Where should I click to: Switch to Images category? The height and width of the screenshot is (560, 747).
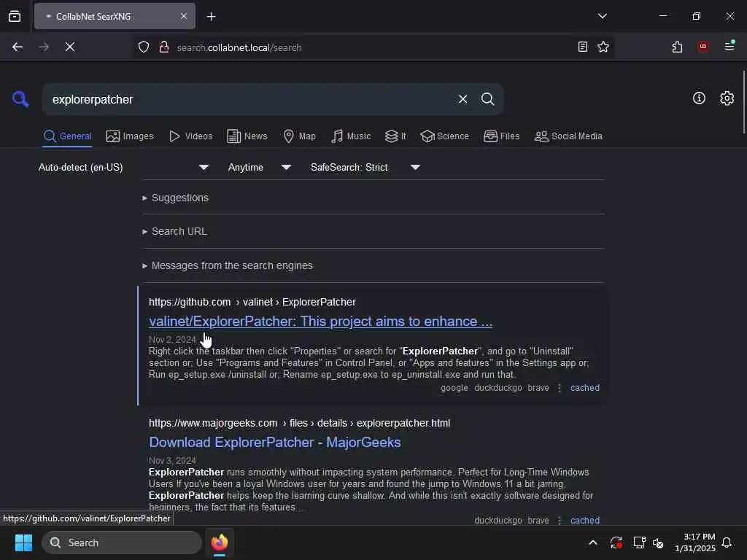coord(130,136)
